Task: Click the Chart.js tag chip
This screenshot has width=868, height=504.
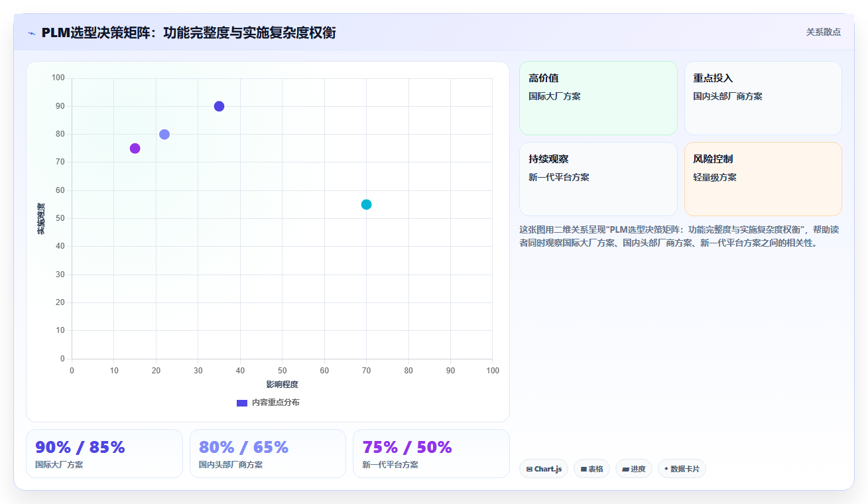Action: coord(544,469)
